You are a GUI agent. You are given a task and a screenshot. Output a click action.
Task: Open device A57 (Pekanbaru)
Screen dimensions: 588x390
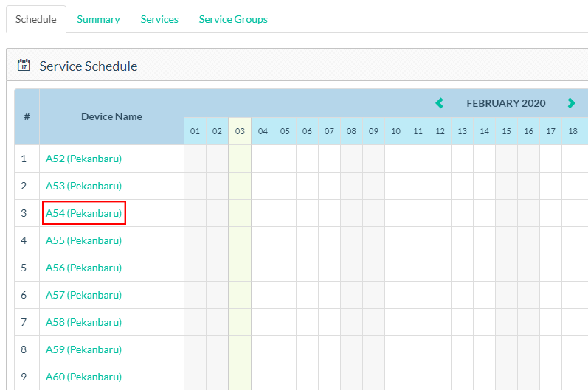coord(83,295)
